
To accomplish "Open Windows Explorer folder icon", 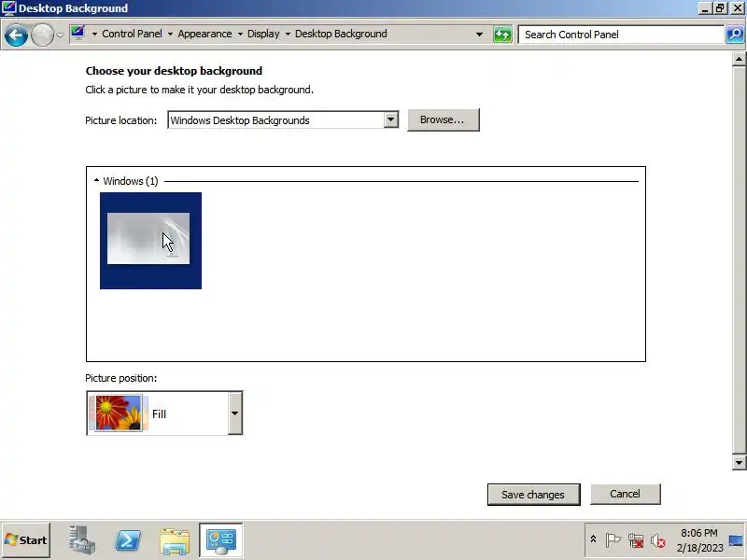I will pos(175,541).
